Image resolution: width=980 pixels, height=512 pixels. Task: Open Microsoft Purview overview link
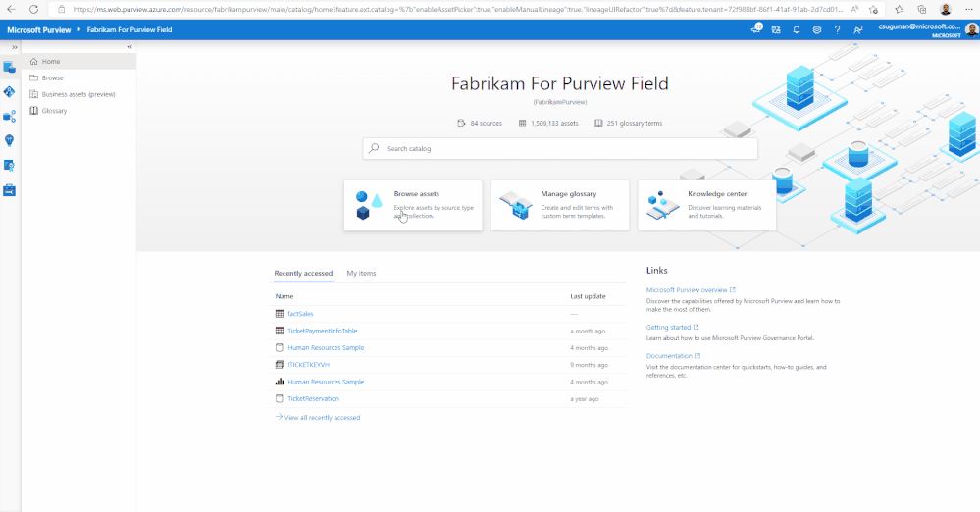pyautogui.click(x=691, y=290)
